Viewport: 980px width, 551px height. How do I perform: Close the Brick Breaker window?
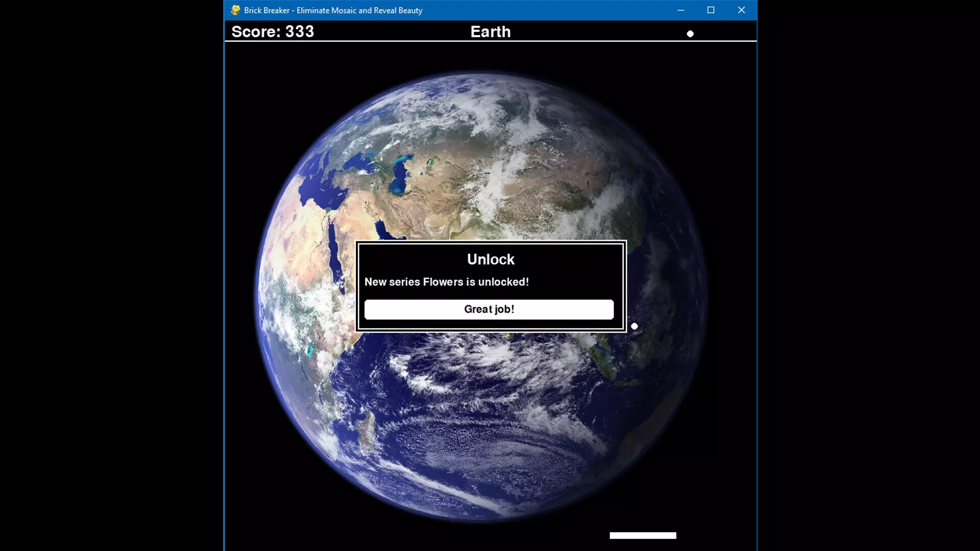click(741, 10)
